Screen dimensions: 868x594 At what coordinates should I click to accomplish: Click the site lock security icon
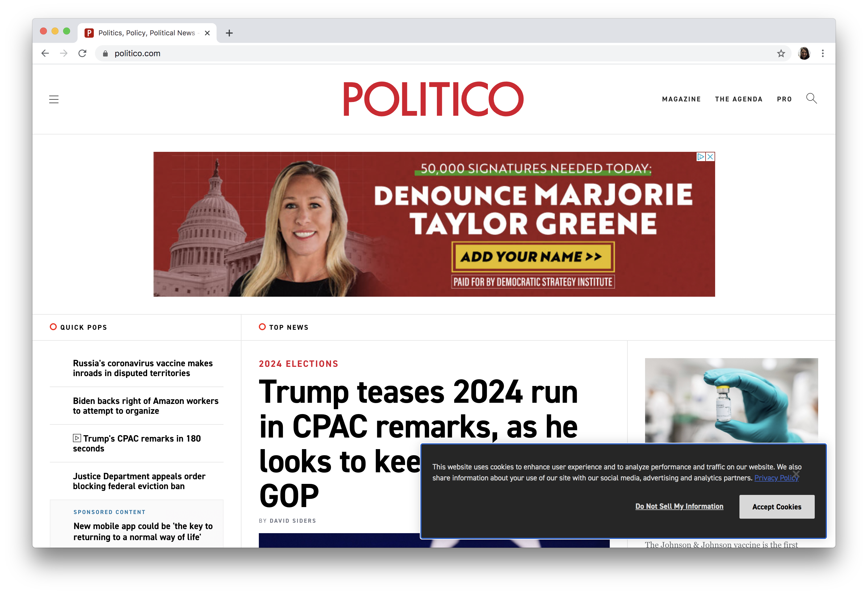tap(105, 53)
